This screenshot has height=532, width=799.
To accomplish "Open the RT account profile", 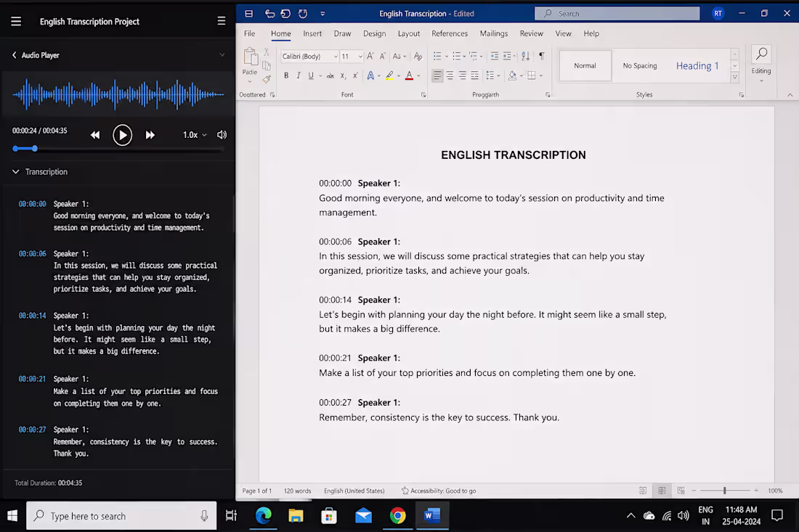I will pyautogui.click(x=718, y=14).
